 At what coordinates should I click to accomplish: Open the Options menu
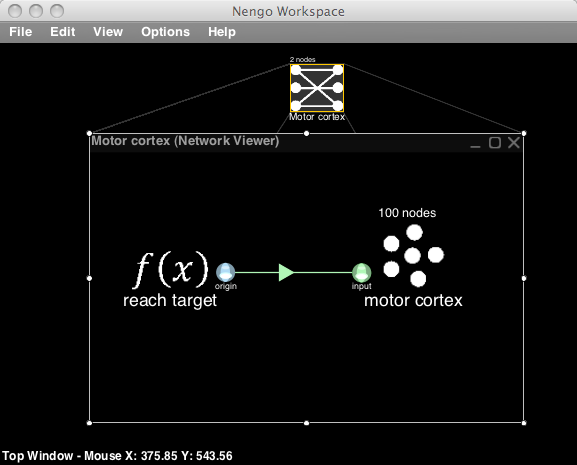[165, 32]
